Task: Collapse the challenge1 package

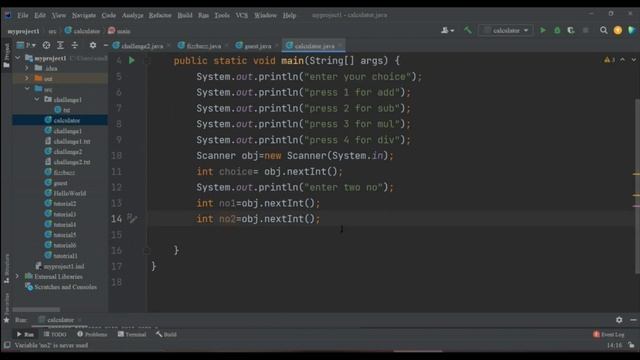Action: pyautogui.click(x=37, y=99)
